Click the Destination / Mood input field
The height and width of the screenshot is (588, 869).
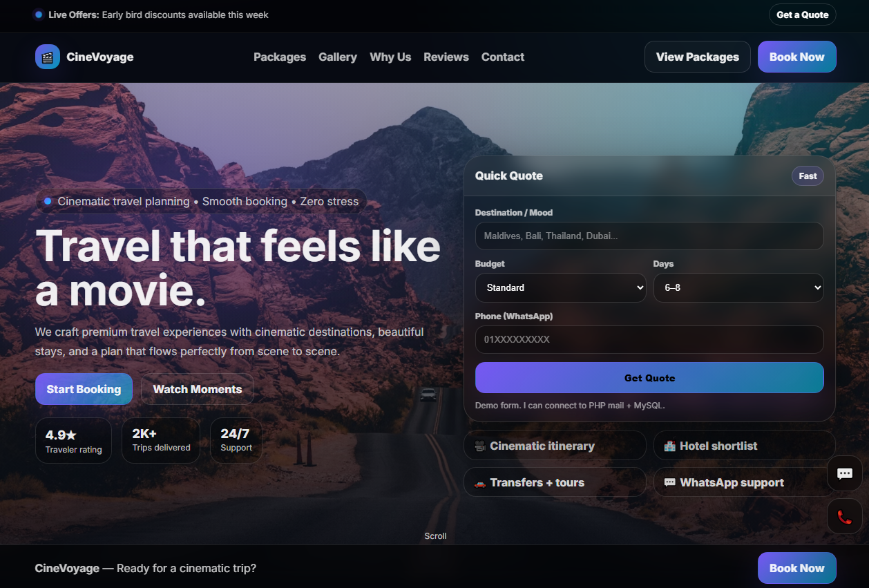click(649, 236)
